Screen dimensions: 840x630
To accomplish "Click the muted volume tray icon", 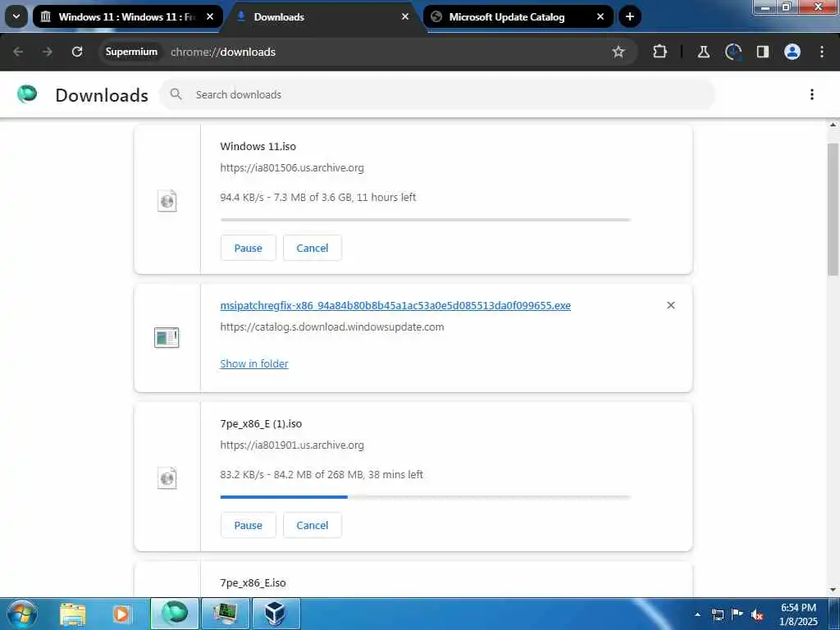I will pyautogui.click(x=757, y=614).
